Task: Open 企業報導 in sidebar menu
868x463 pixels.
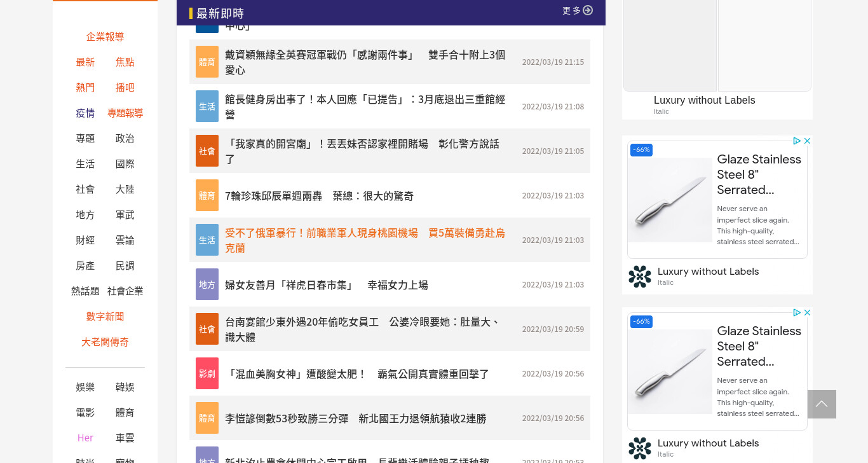Action: click(x=105, y=37)
